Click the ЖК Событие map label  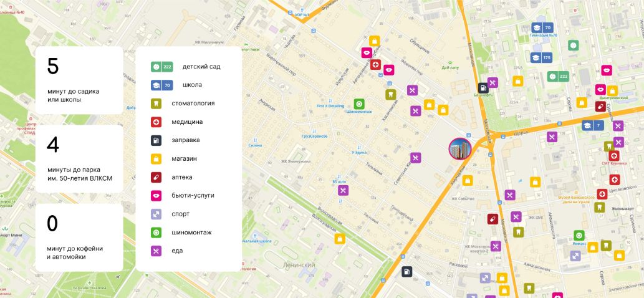pos(463,199)
